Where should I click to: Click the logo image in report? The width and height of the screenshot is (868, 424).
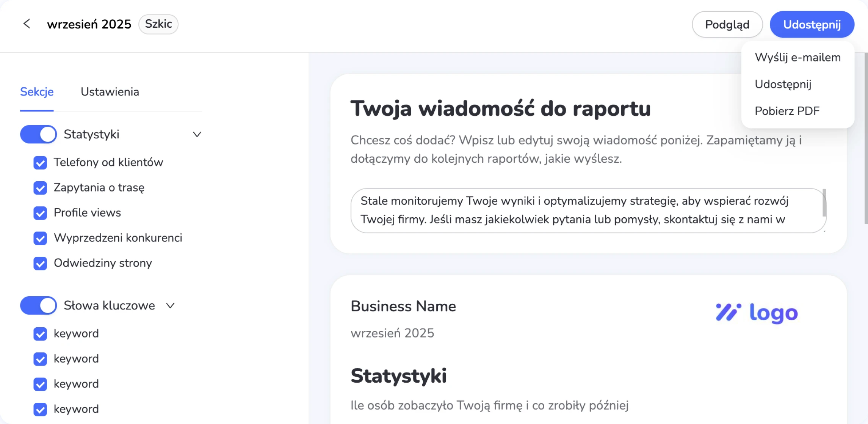pos(757,313)
